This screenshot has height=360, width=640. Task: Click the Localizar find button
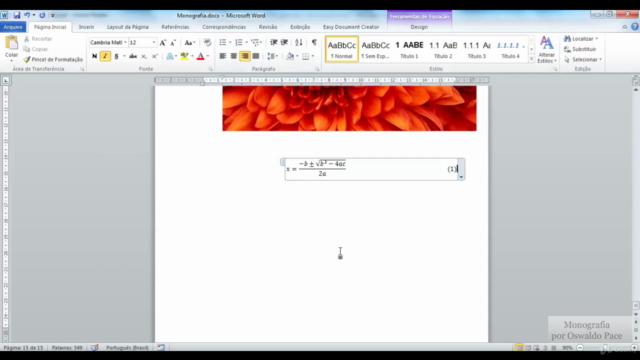click(580, 39)
